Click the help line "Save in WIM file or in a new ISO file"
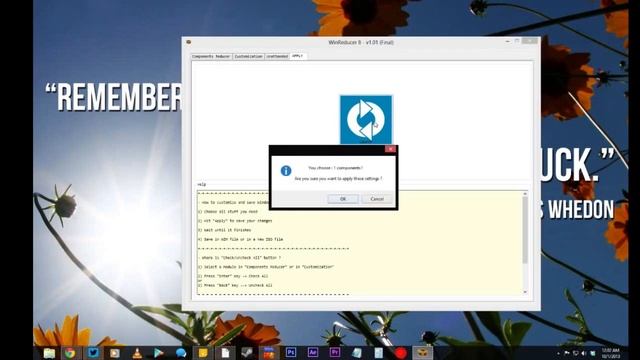 coord(240,239)
